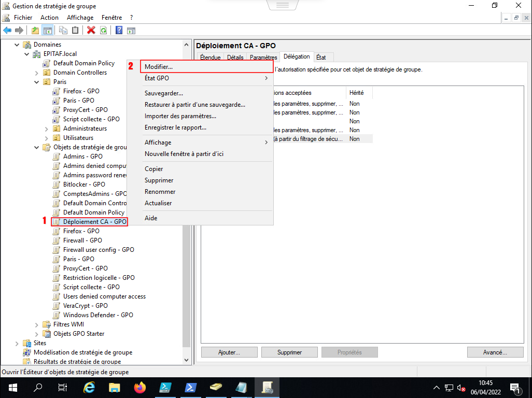The width and height of the screenshot is (532, 398).
Task: Click the Back arrow in the toolbar
Action: pos(7,30)
